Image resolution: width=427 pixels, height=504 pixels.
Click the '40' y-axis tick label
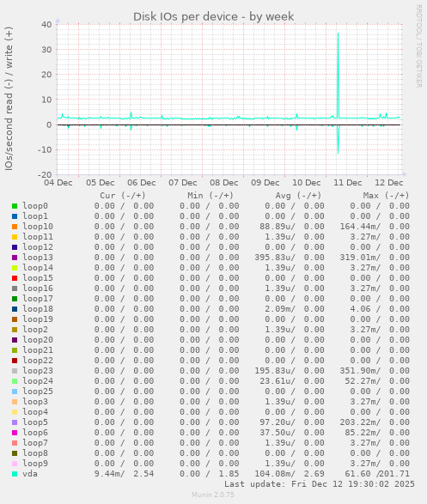tap(46, 24)
